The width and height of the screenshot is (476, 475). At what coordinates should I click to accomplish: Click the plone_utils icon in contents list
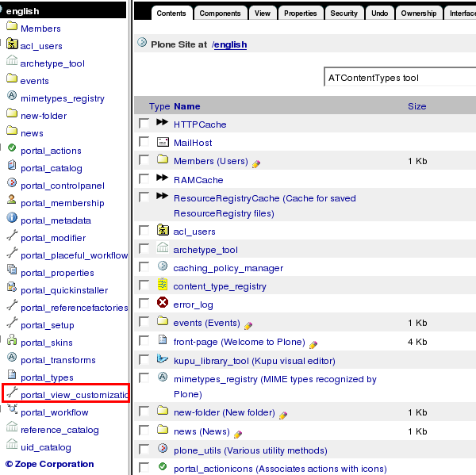[x=163, y=448]
